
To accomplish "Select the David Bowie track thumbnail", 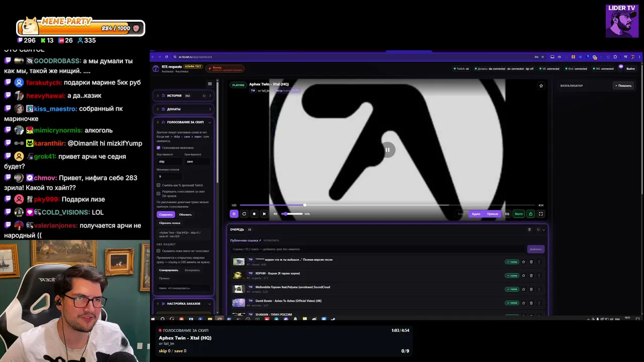I will click(238, 303).
